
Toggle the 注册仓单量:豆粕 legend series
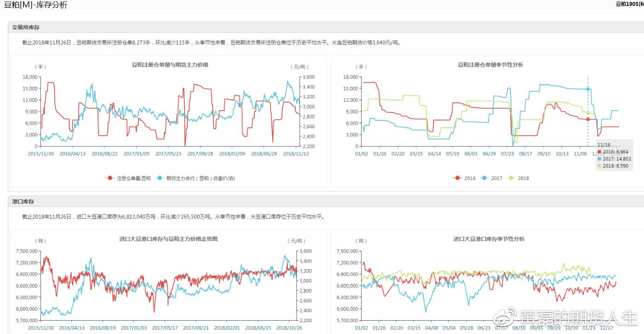(x=128, y=178)
